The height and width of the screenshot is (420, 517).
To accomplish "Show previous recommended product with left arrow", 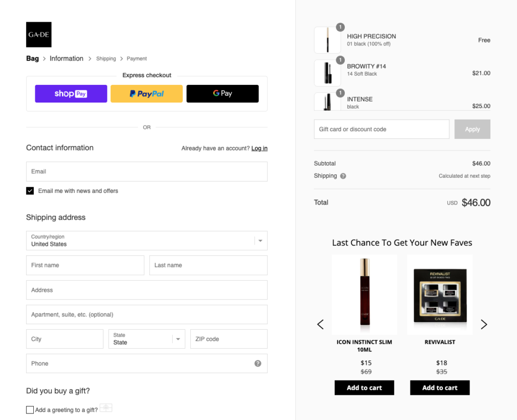I will click(320, 324).
